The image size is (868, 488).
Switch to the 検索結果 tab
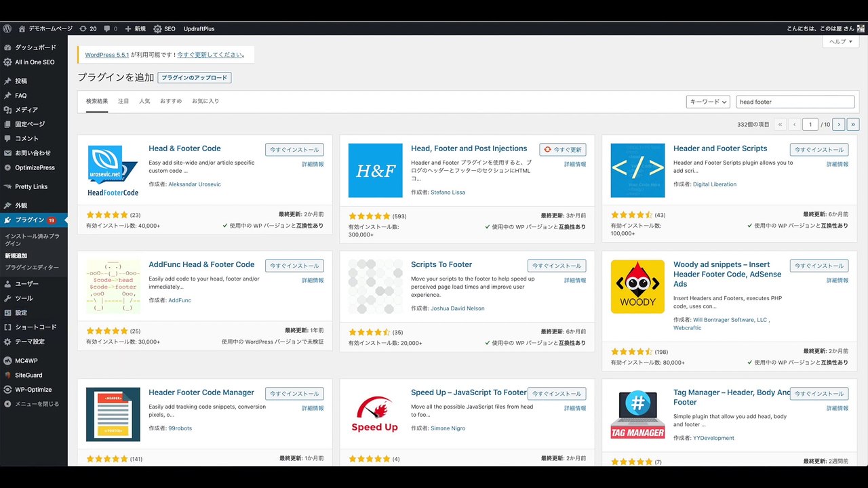[x=97, y=101]
